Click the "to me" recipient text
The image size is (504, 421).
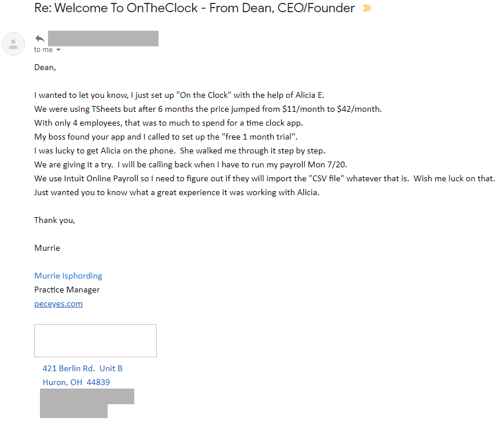coord(43,50)
